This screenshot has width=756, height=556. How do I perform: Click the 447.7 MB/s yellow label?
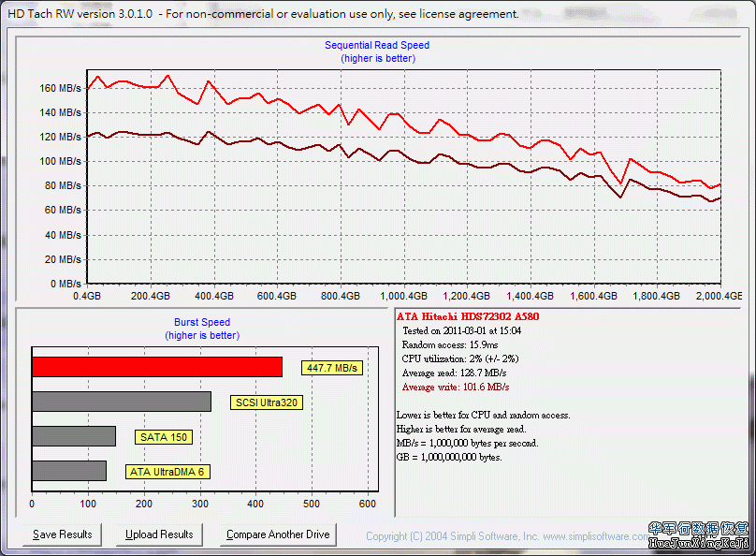click(x=331, y=368)
